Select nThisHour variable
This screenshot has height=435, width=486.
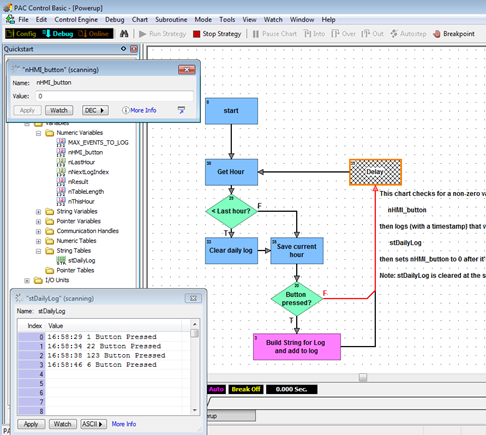point(81,201)
